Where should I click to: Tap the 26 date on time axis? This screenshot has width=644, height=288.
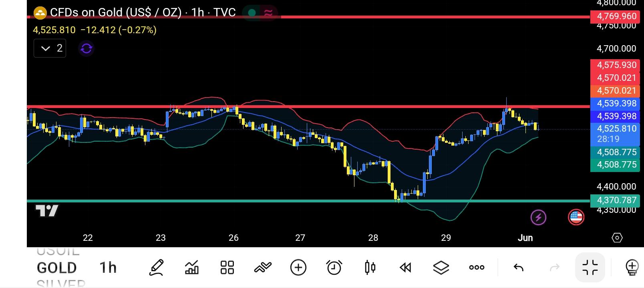(233, 238)
